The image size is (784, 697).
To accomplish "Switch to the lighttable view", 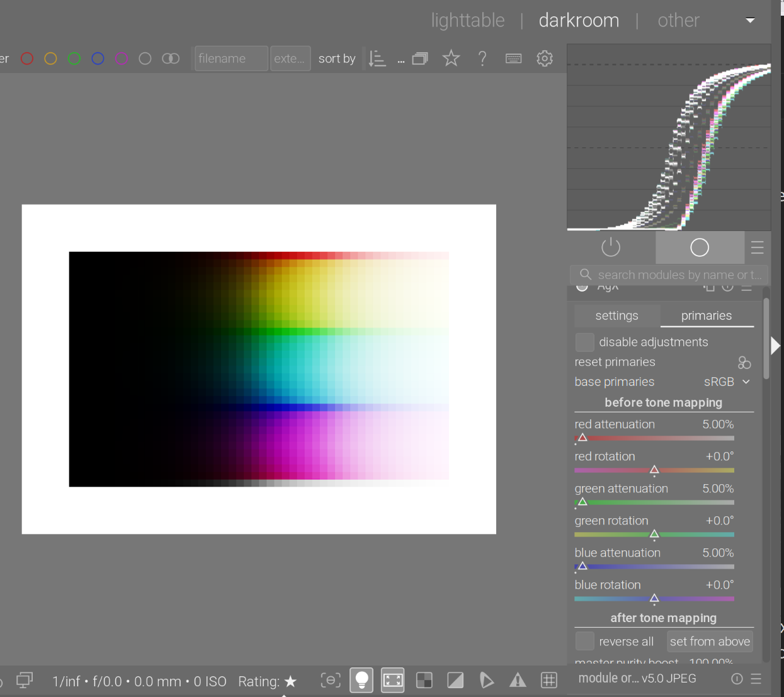I will point(468,20).
